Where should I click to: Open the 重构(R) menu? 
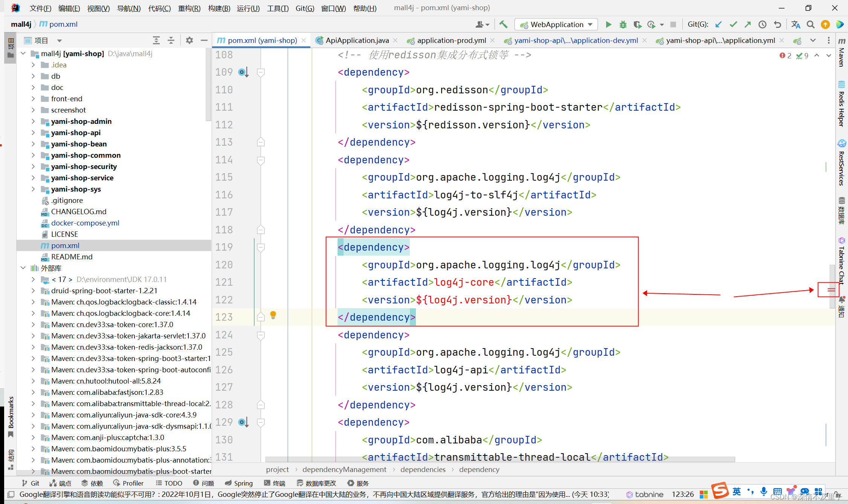pyautogui.click(x=189, y=8)
